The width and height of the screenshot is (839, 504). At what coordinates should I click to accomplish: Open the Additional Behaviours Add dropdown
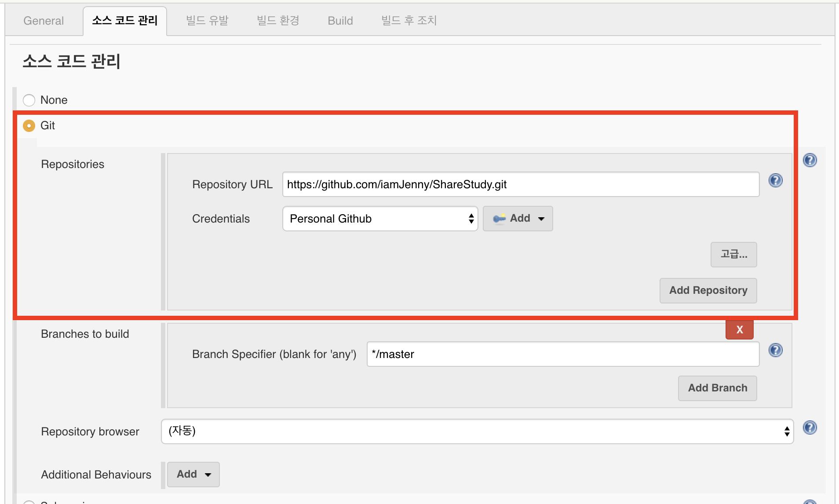click(x=193, y=474)
